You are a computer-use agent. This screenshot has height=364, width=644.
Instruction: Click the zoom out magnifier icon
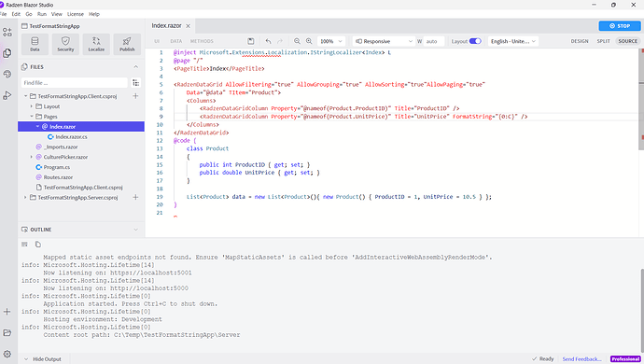[297, 41]
